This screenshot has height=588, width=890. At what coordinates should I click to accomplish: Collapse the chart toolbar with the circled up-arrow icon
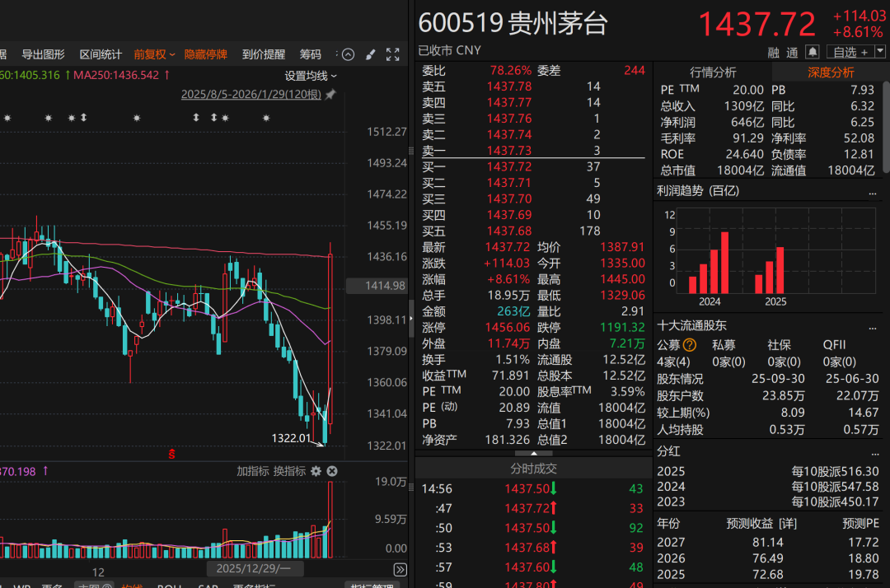coord(349,54)
